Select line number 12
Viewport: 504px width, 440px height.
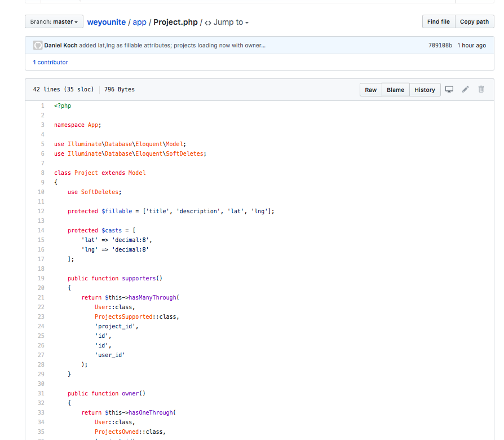pos(41,211)
